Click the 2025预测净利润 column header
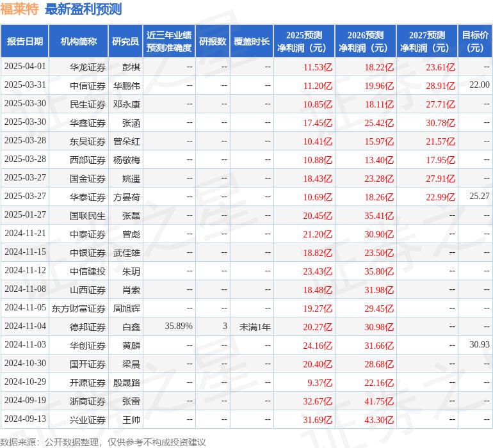The height and width of the screenshot is (448, 493). click(304, 41)
